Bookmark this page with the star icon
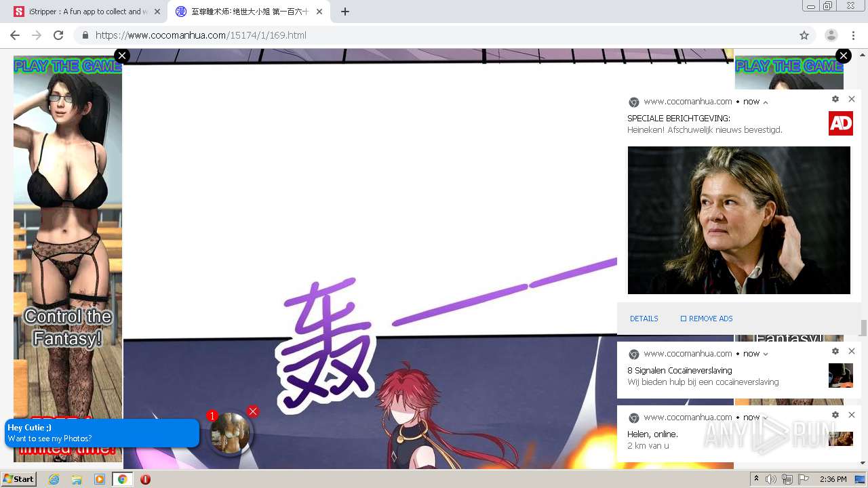Viewport: 868px width, 488px height. tap(804, 35)
